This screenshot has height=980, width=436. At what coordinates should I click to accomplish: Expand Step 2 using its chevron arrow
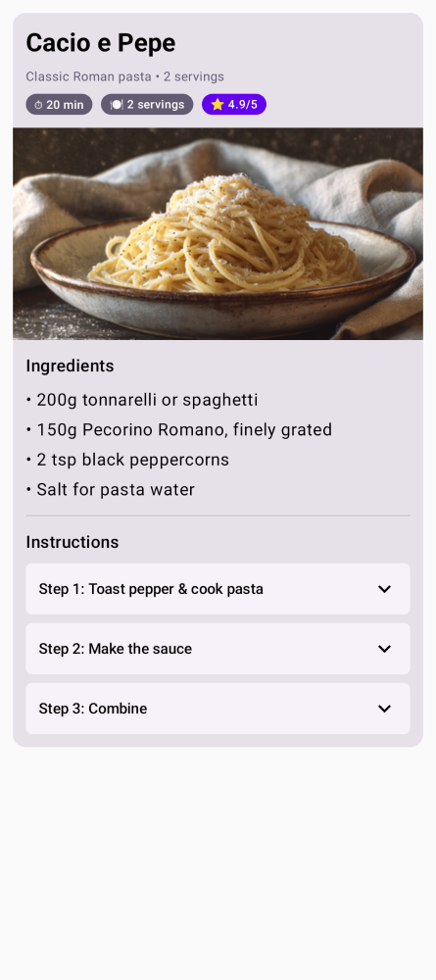(x=385, y=649)
